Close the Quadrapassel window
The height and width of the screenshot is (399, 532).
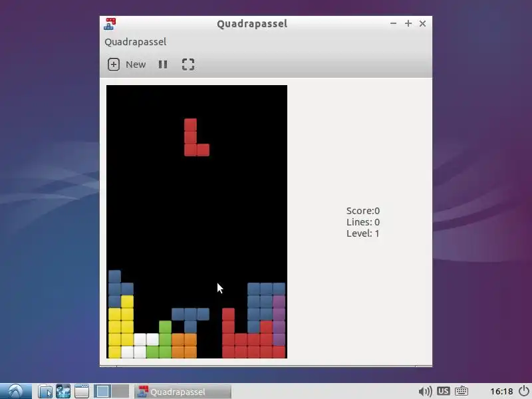(x=422, y=23)
